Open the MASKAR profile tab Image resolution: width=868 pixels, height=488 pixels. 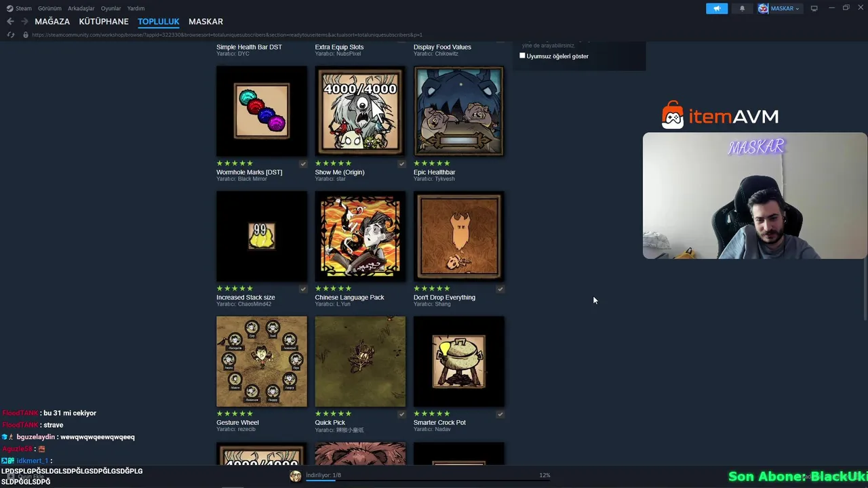tap(205, 22)
